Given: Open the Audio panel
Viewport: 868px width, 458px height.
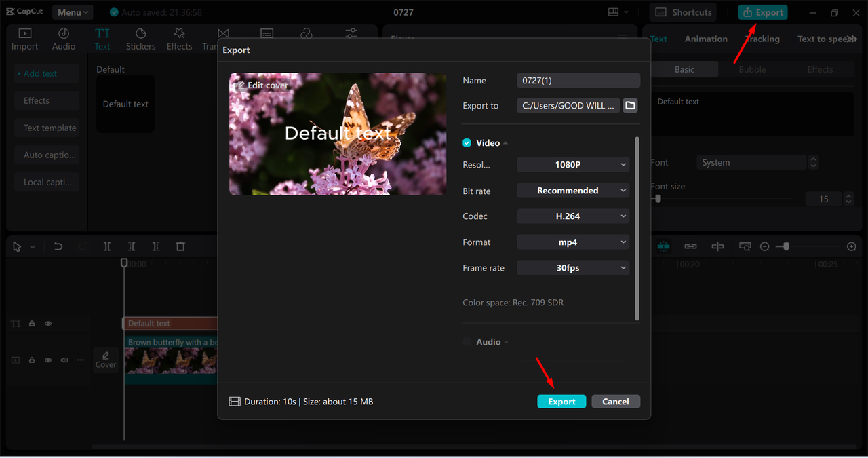Looking at the screenshot, I should pyautogui.click(x=64, y=39).
